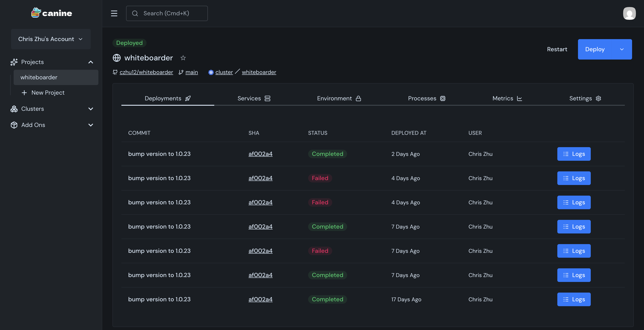Expand the Add Ons section chevron
Viewport: 644px width, 330px height.
click(91, 125)
